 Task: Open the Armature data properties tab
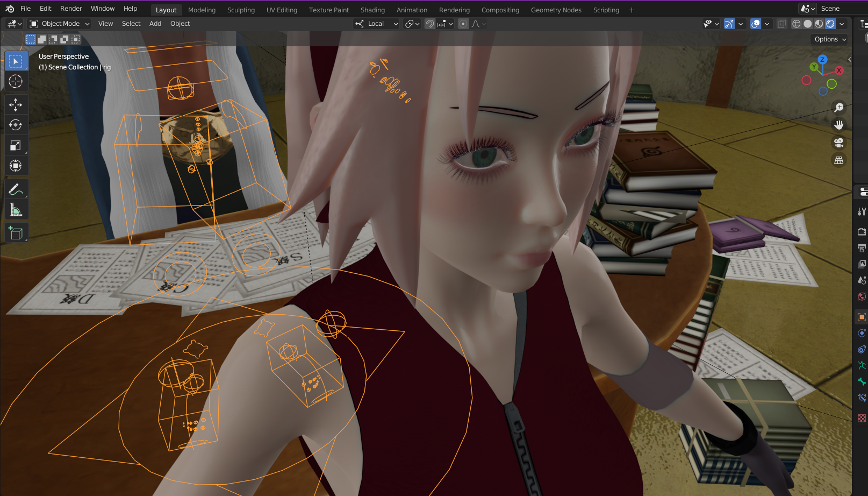click(862, 365)
